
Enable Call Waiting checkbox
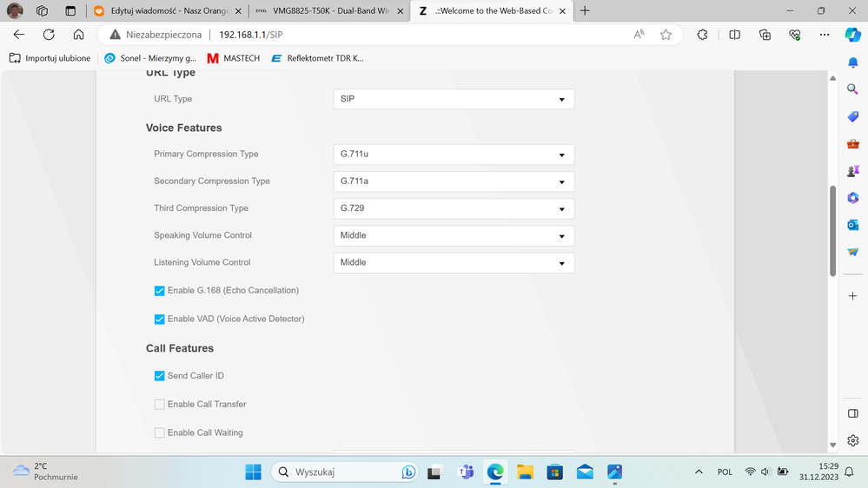(159, 432)
